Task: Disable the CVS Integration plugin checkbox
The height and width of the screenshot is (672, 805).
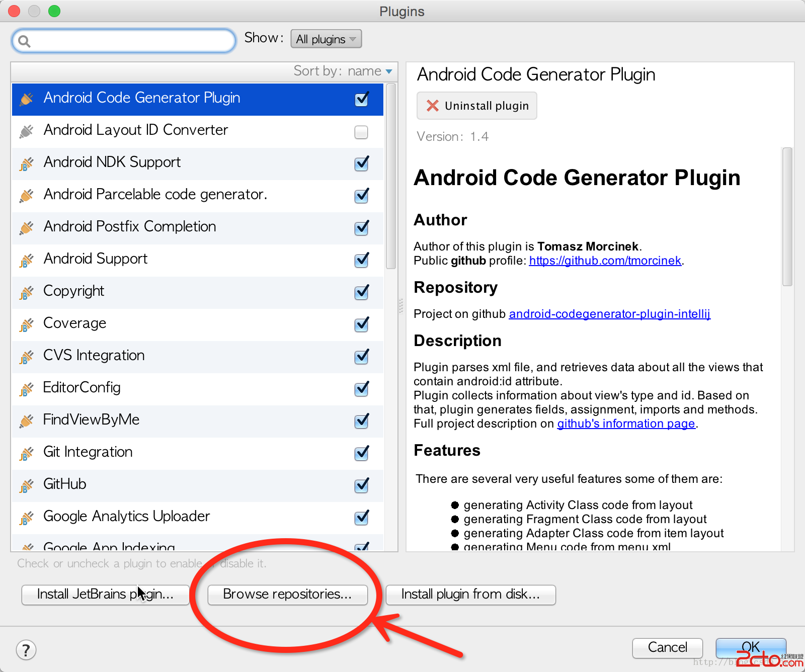Action: click(x=361, y=357)
